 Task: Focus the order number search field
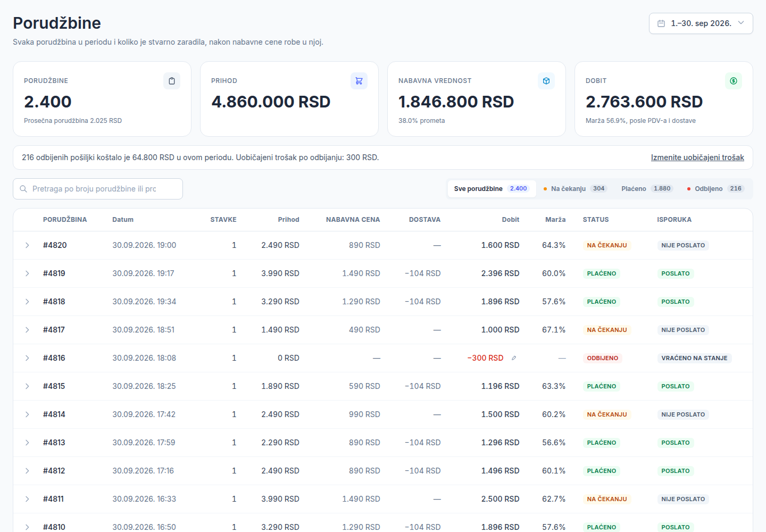pos(98,189)
